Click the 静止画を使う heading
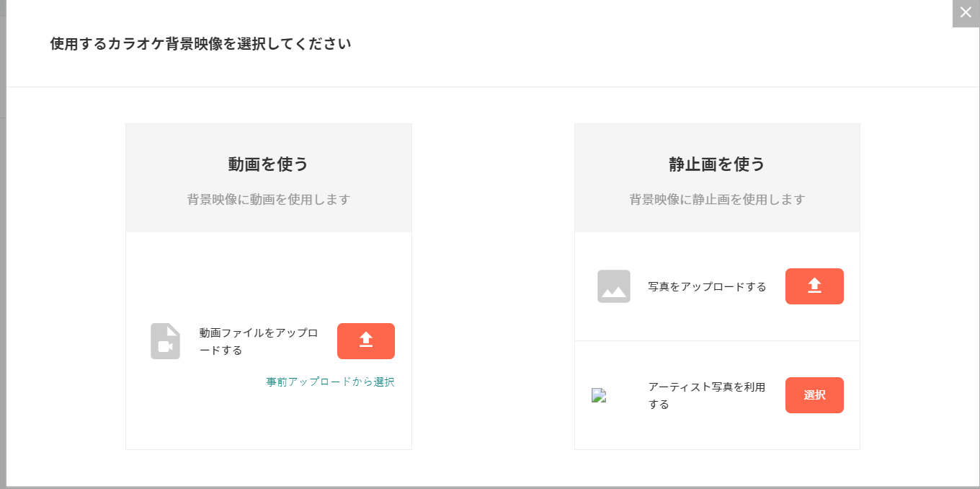Viewport: 980px width, 489px height. (x=717, y=164)
